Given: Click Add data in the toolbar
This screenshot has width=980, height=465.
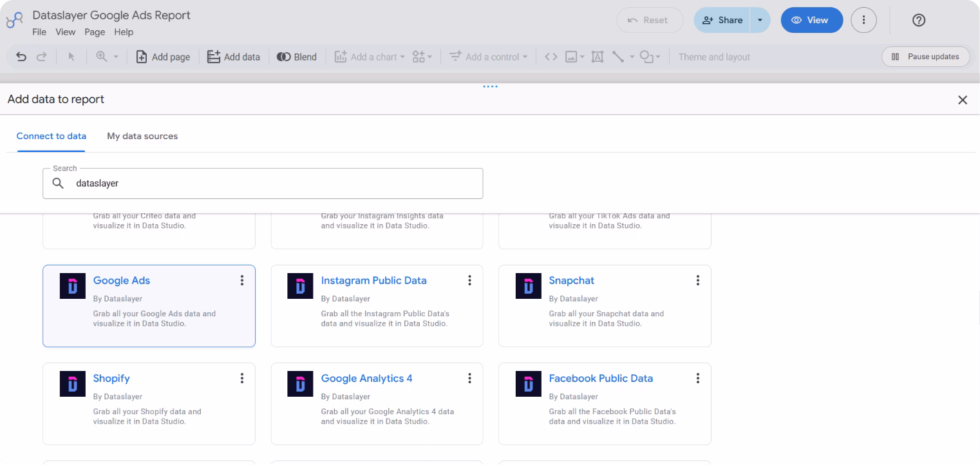Looking at the screenshot, I should pos(233,57).
